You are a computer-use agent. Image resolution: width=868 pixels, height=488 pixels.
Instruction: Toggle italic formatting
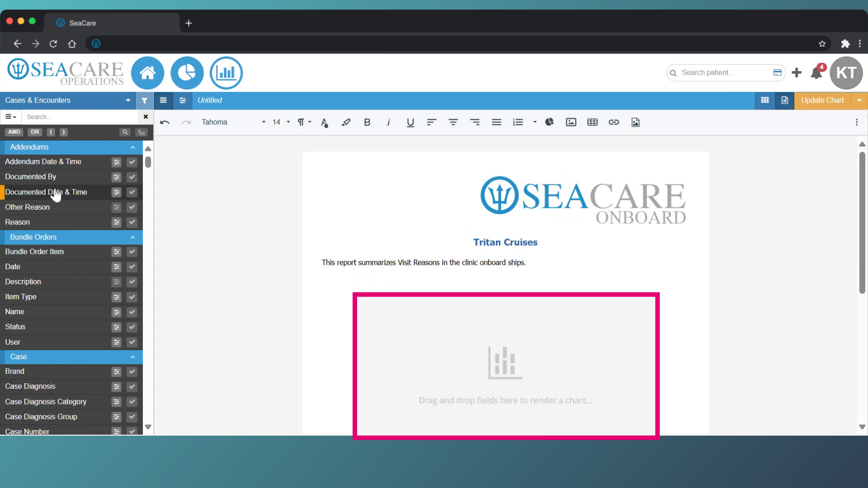coord(388,122)
